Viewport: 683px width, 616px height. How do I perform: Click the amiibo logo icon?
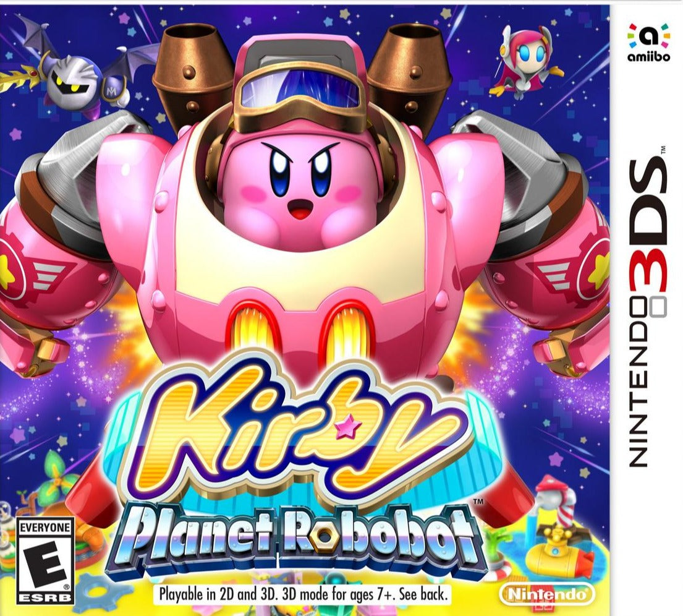point(648,42)
